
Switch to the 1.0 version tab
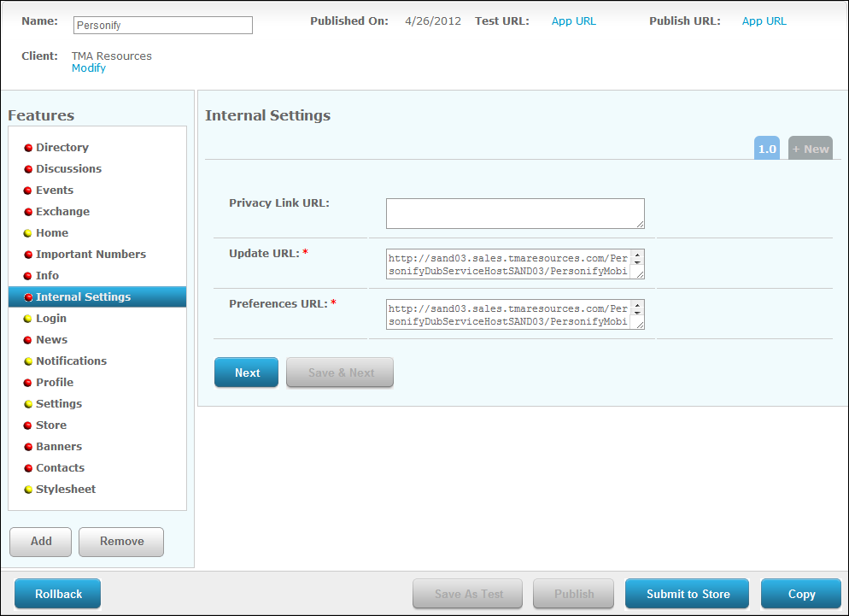pyautogui.click(x=767, y=149)
